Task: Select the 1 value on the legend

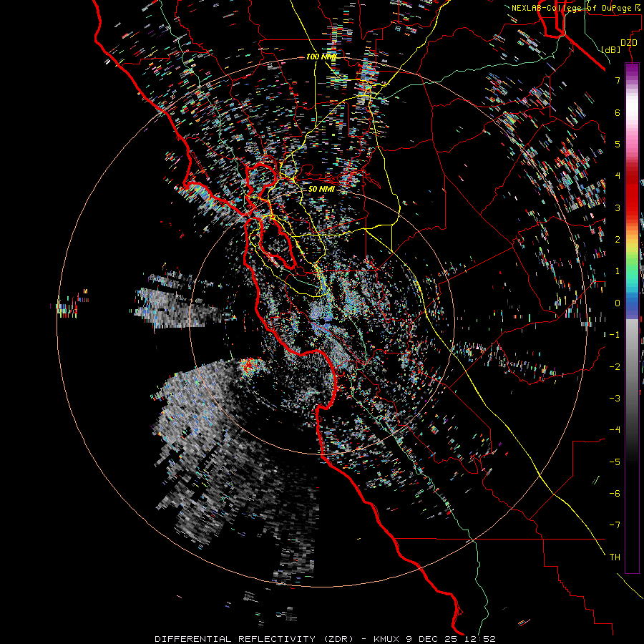Action: (618, 271)
